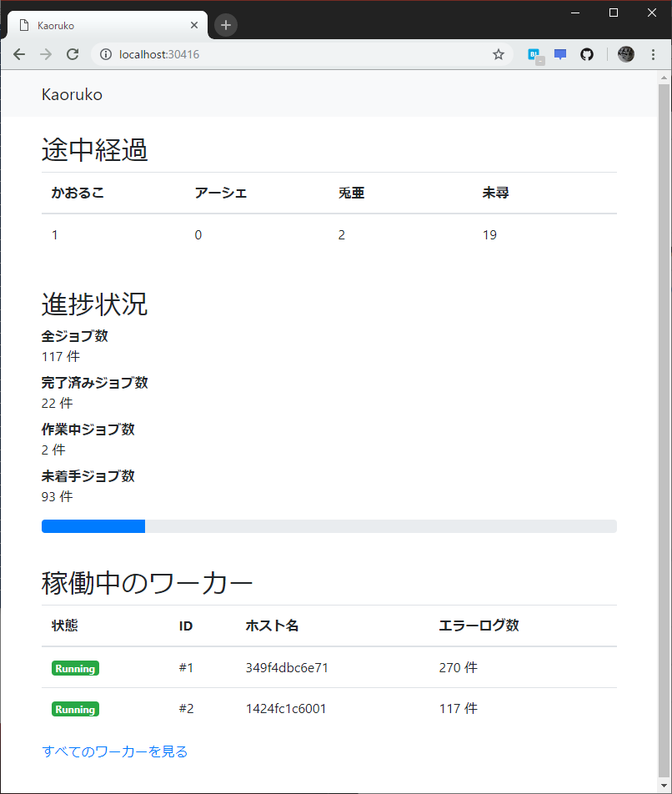
Task: Select the value 0 under アーシェ
Action: coord(198,235)
